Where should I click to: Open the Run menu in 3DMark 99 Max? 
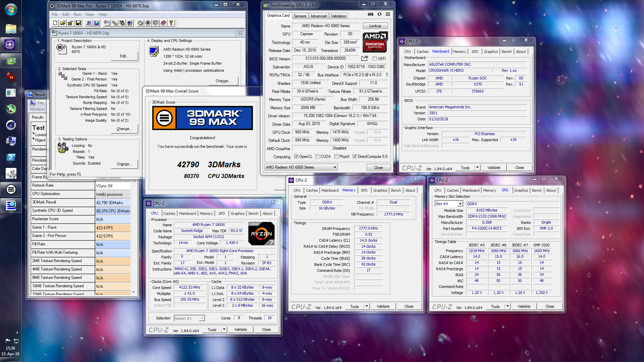point(77,14)
